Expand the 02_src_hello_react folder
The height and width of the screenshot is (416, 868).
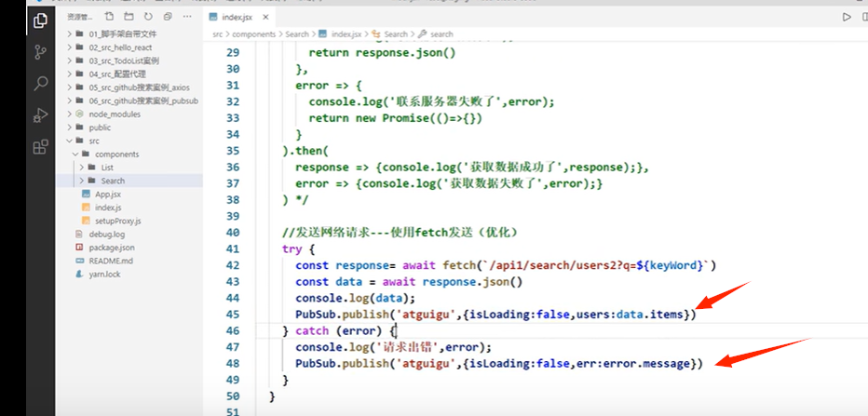tap(69, 47)
